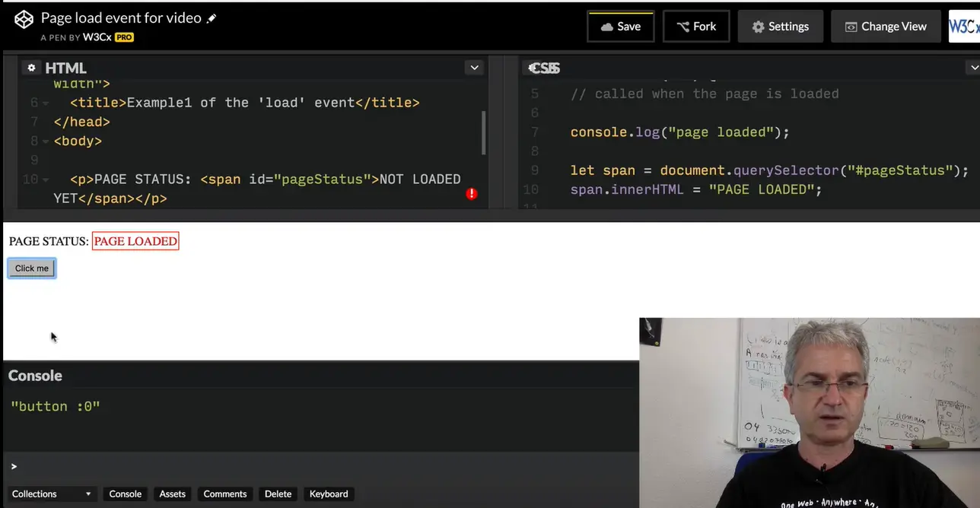Click the 'let span = document.querySelector' line
The width and height of the screenshot is (980, 508).
pos(770,170)
